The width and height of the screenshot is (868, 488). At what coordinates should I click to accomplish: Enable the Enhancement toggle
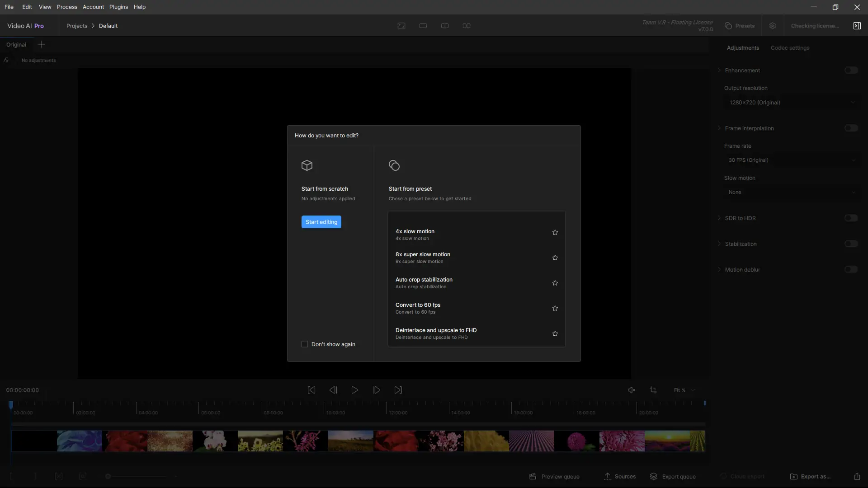(x=851, y=70)
